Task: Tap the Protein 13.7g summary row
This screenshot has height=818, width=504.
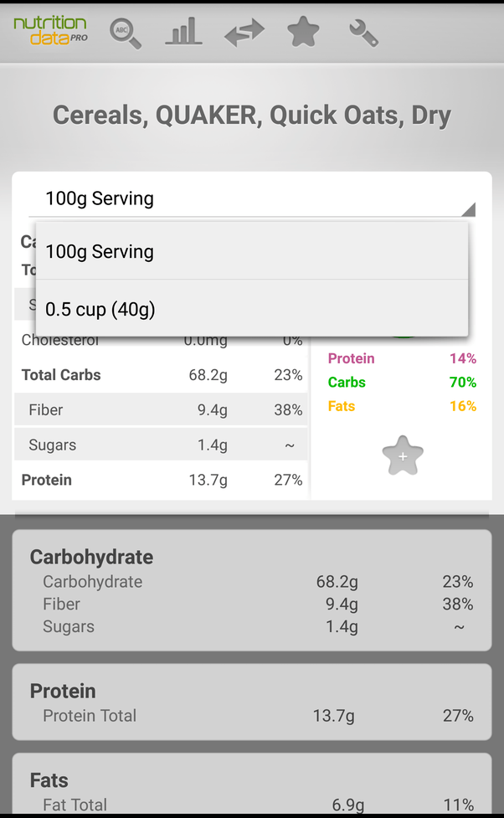Action: (x=162, y=480)
